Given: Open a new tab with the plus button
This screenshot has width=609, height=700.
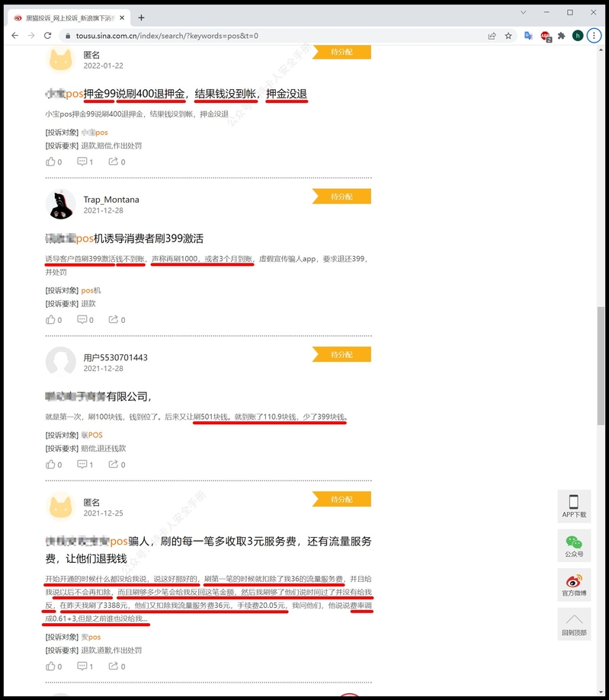Looking at the screenshot, I should point(141,18).
